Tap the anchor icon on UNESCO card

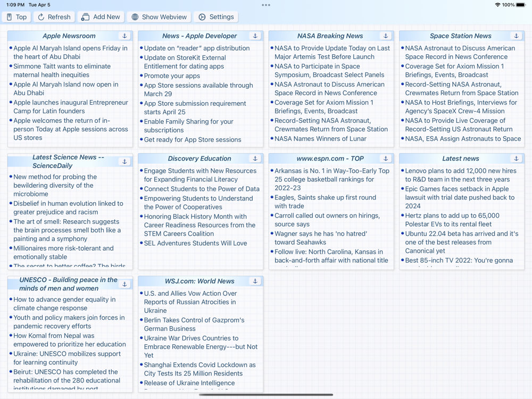(x=124, y=284)
